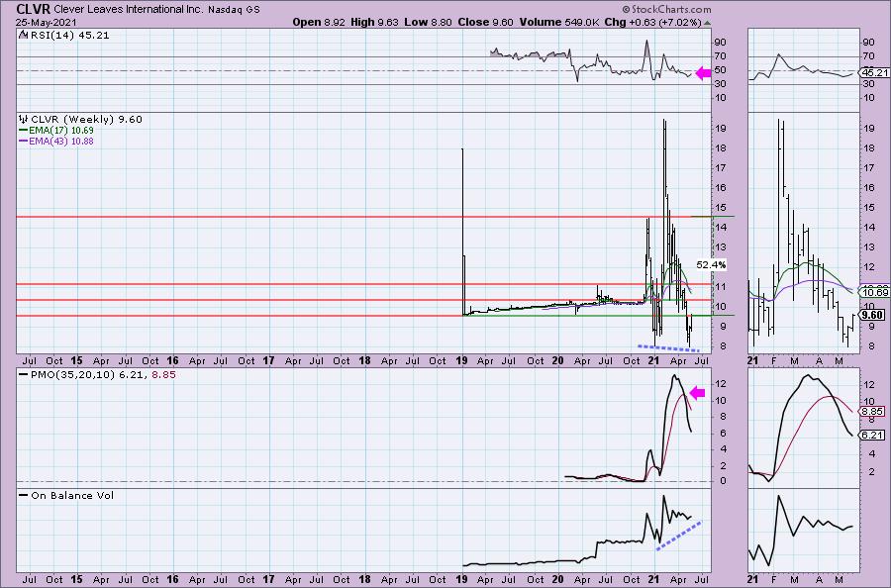The width and height of the screenshot is (891, 588).
Task: Click the Close 9.60 value in the header
Action: click(x=485, y=22)
